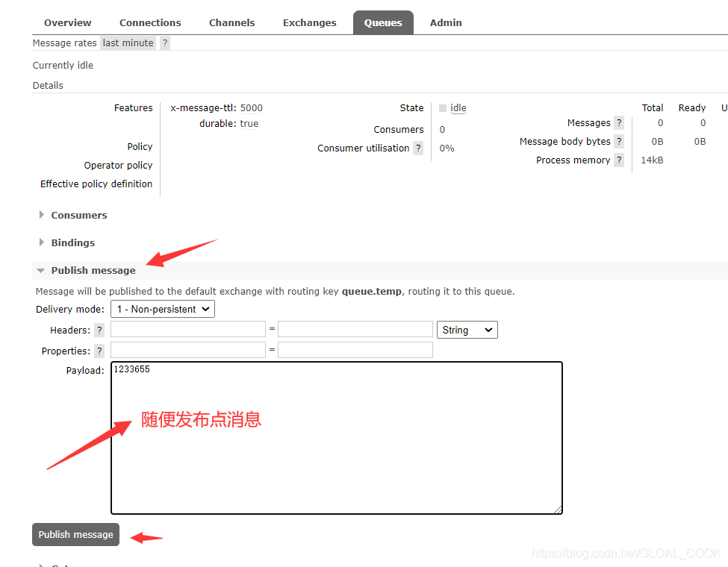Change the 'last minute' message rates range
The image size is (728, 567).
point(128,43)
